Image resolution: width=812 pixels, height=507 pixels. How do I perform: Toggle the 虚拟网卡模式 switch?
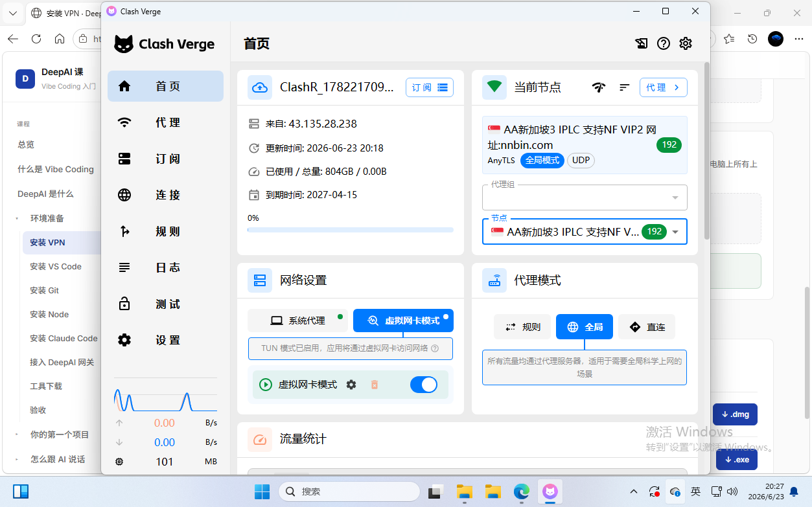(x=424, y=385)
